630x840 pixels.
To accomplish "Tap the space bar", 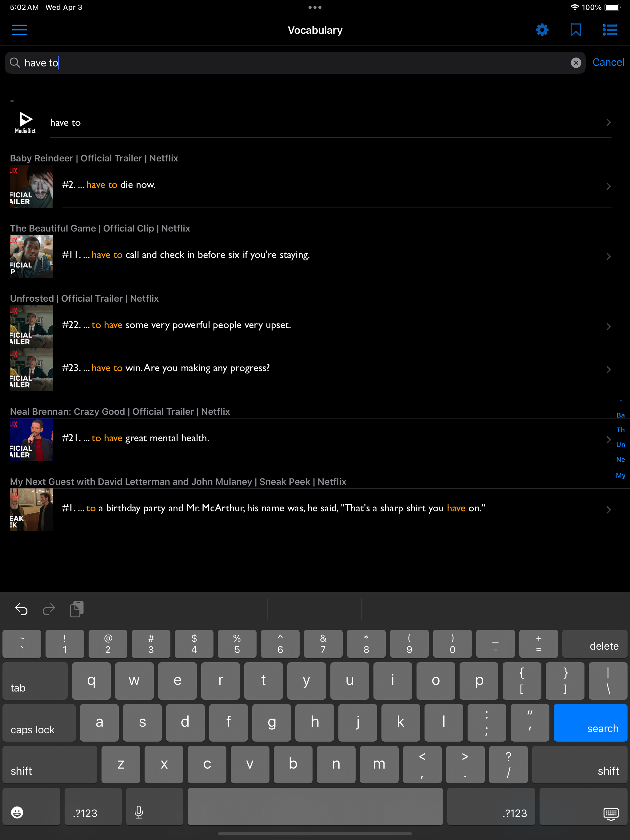I will (x=315, y=806).
